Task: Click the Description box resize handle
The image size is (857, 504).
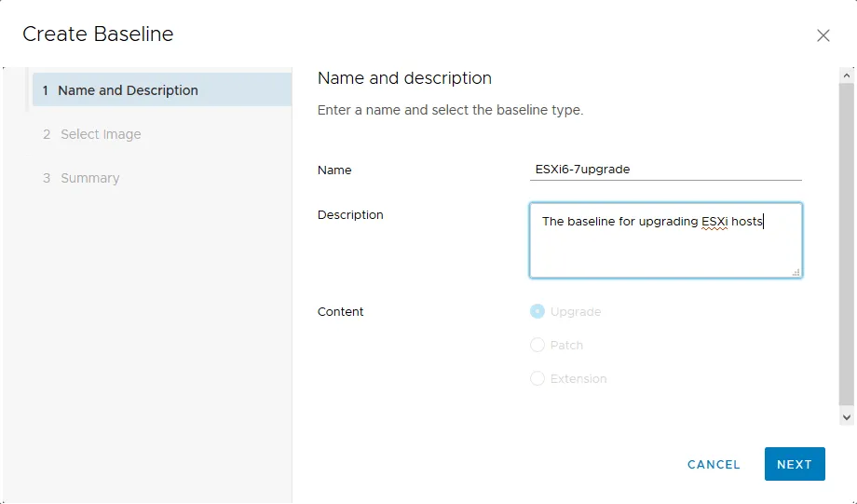Action: pyautogui.click(x=796, y=272)
